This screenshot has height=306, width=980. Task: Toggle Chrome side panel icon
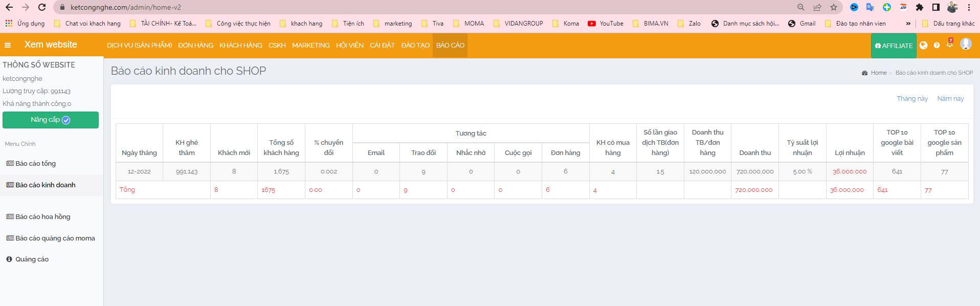(936, 7)
